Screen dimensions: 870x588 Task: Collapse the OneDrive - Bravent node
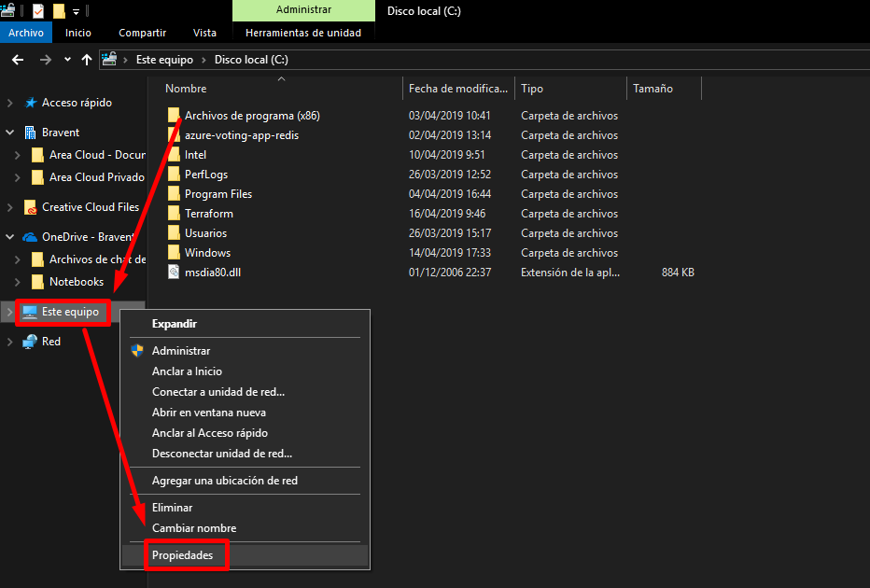pyautogui.click(x=9, y=237)
